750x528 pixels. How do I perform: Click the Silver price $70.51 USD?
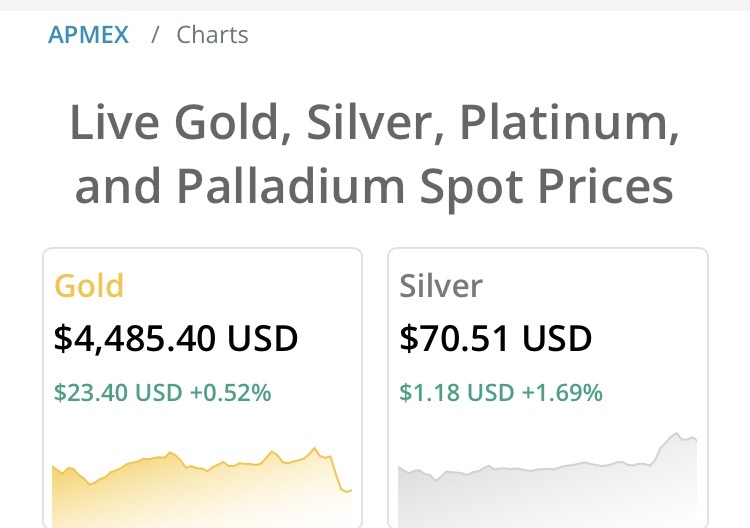pos(495,339)
